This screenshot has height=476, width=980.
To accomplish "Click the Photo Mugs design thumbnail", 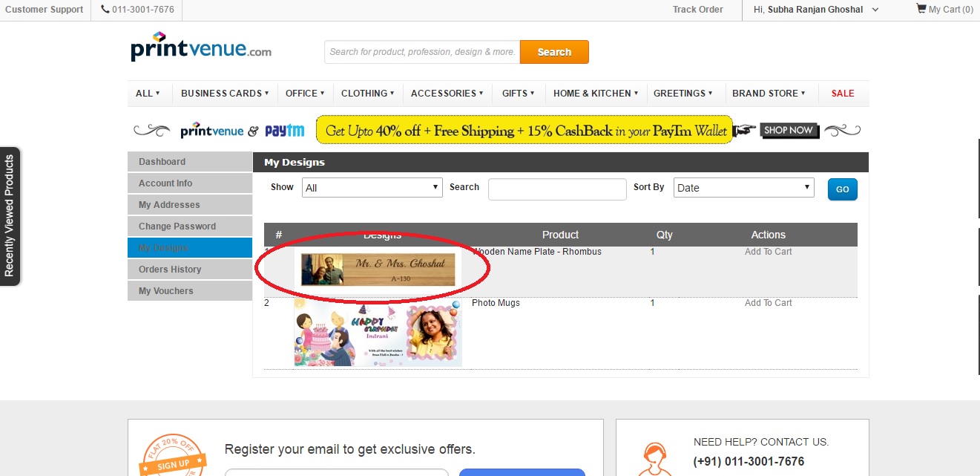I will [x=378, y=333].
